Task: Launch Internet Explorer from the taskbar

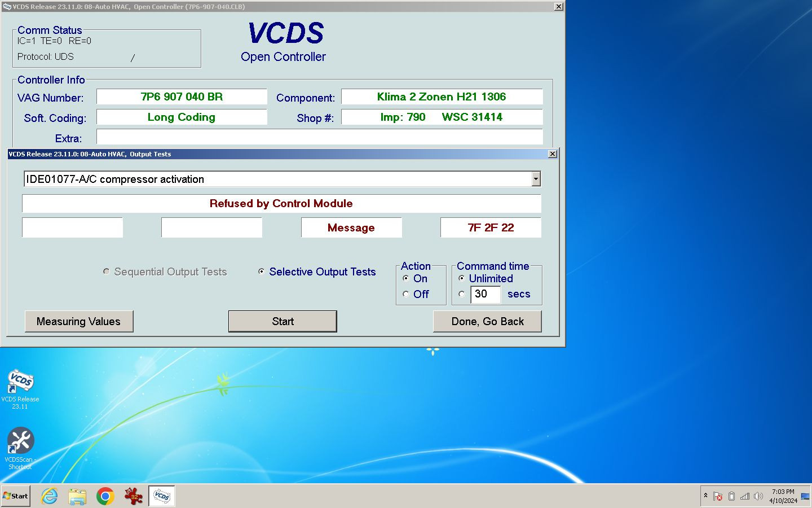Action: (50, 496)
